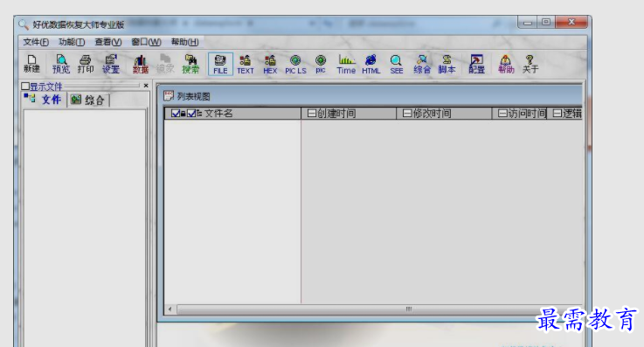The width and height of the screenshot is (644, 347).
Task: Open the 关于 (About) question-mark icon
Action: 530,64
